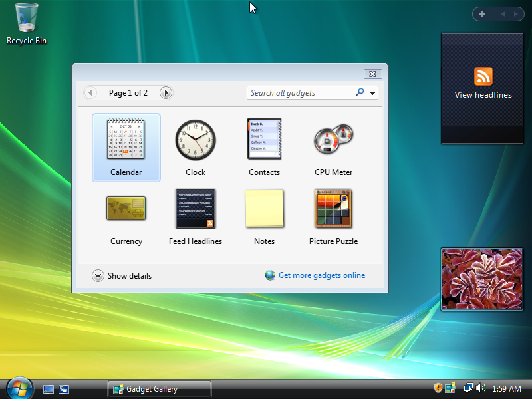Screen dimensions: 532x399
Task: Click the slideshow picture gadget thumbnail
Action: tap(481, 279)
